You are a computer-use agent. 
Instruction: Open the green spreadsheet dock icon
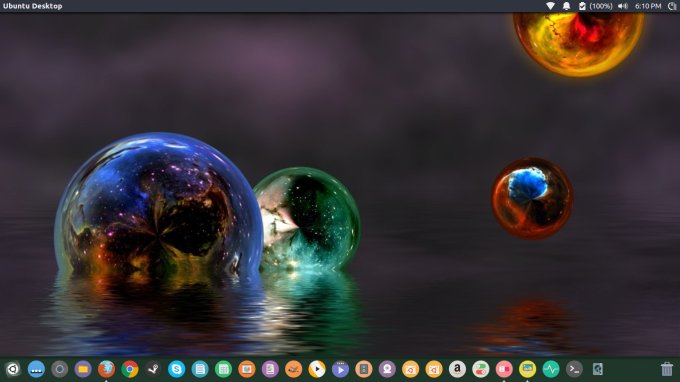click(223, 369)
